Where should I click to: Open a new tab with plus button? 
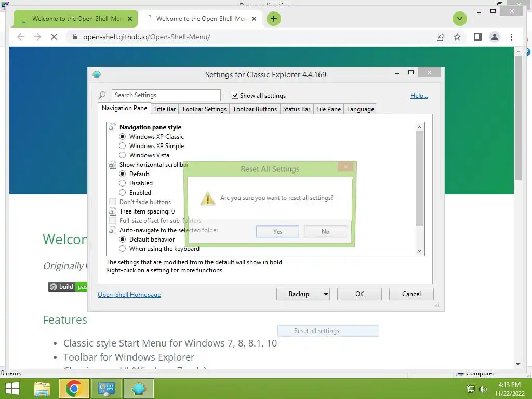[x=274, y=19]
